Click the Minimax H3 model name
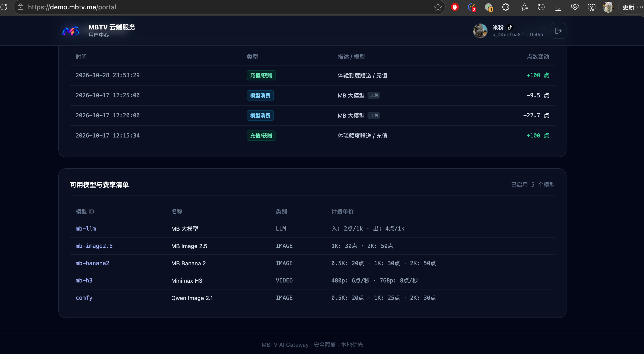644x354 pixels. coord(187,281)
